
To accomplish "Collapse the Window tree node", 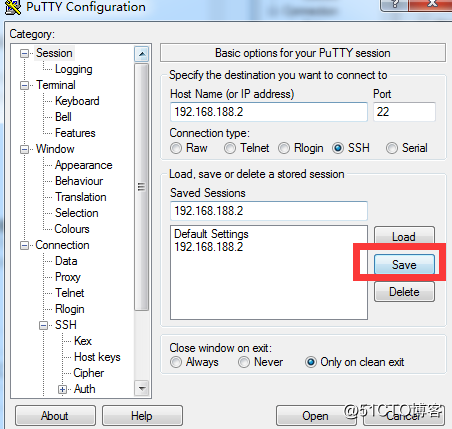I will pyautogui.click(x=24, y=149).
